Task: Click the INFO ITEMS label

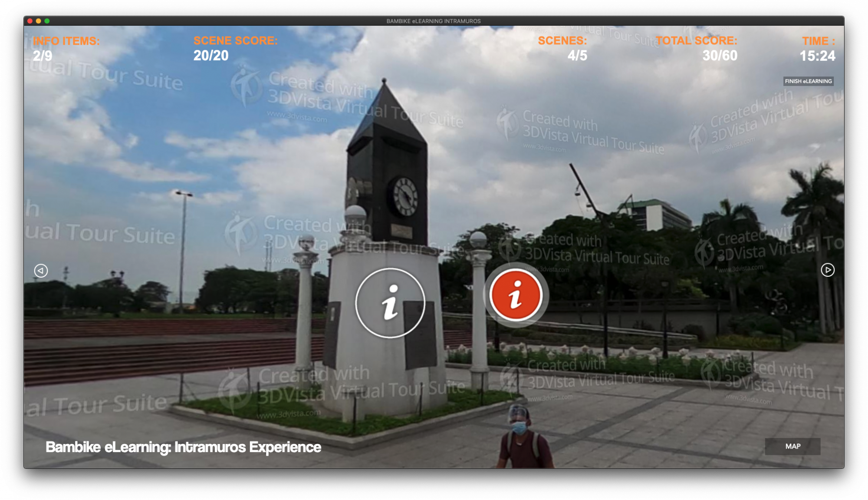Action: pyautogui.click(x=66, y=41)
